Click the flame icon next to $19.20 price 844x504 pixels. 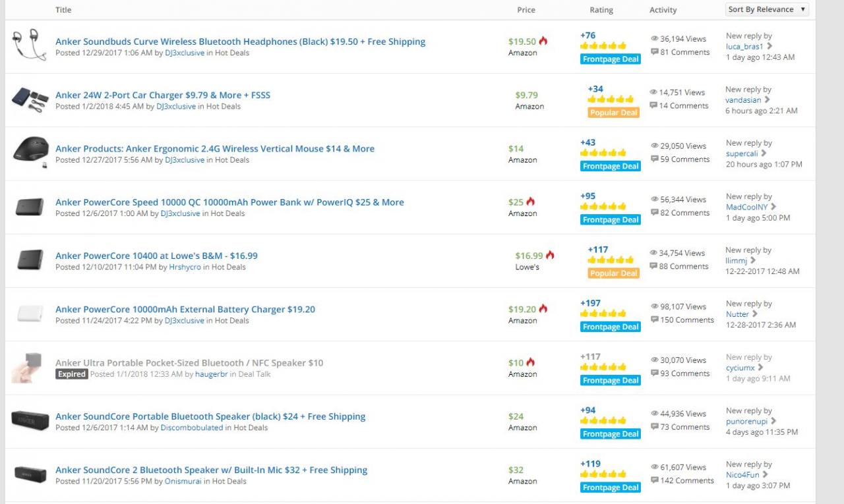pyautogui.click(x=543, y=308)
